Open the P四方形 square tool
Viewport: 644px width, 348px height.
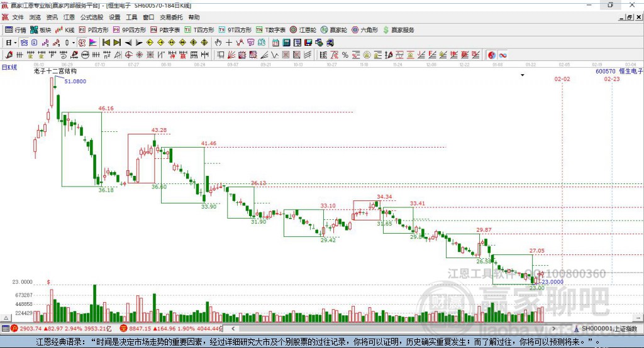[94, 30]
